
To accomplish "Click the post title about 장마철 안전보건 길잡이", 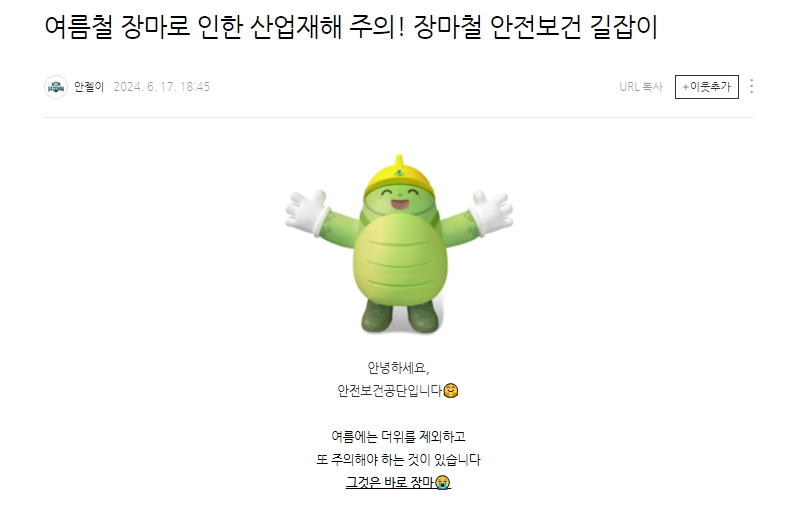I will 351,27.
